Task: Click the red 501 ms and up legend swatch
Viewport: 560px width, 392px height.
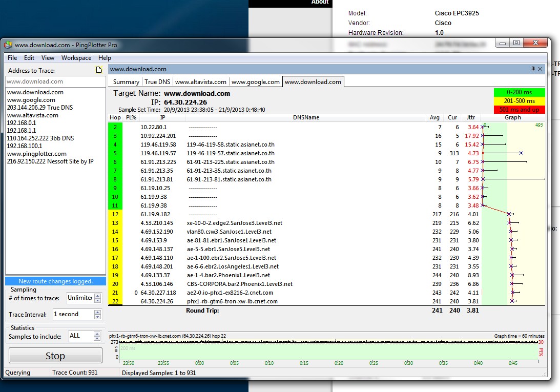Action: [x=520, y=110]
